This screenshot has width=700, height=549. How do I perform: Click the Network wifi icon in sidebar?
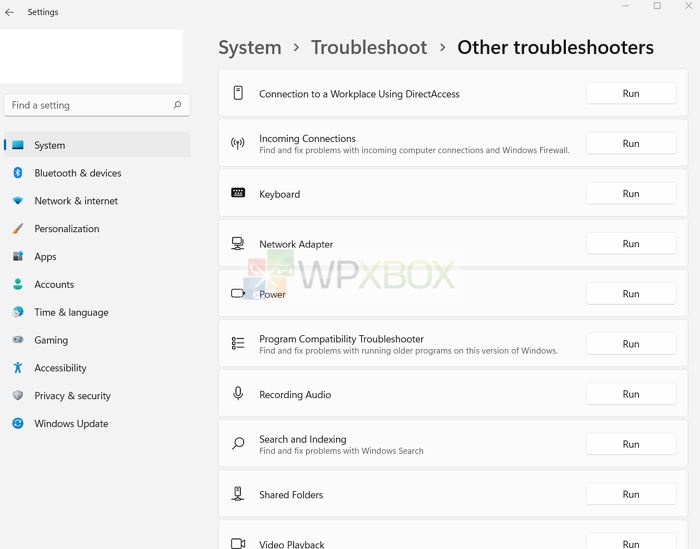[18, 201]
